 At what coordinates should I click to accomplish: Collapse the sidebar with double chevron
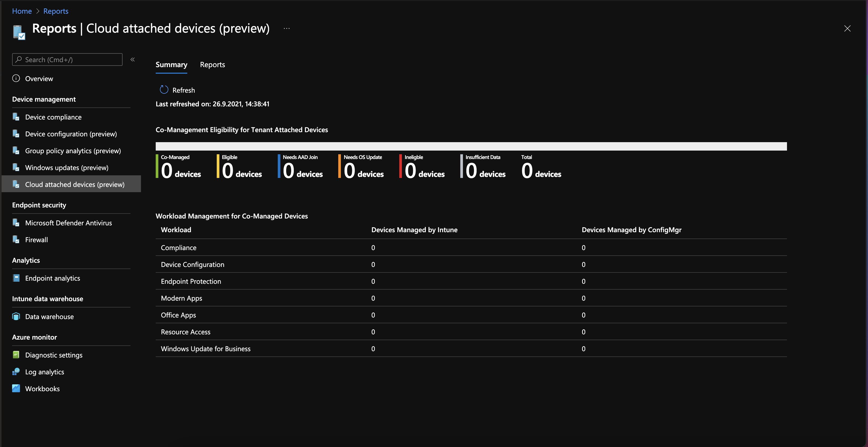[x=133, y=59]
